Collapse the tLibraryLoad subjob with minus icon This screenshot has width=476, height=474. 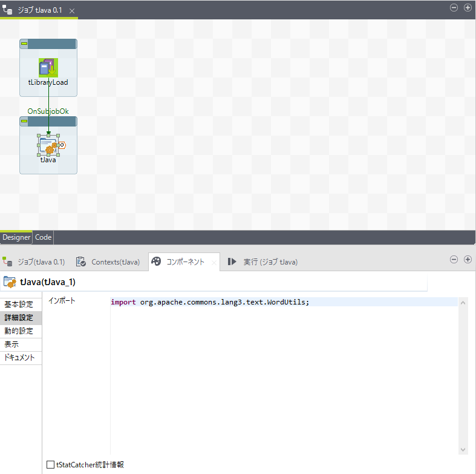tap(24, 44)
